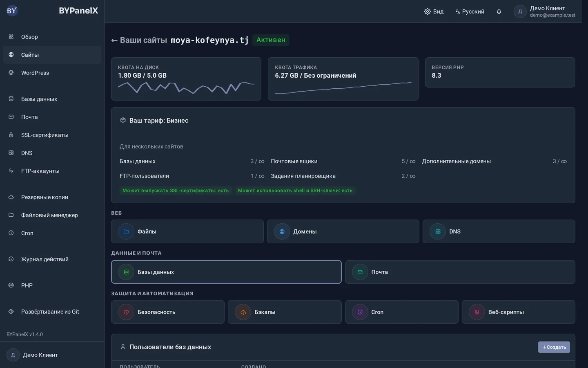
Task: Click the Domains card globe icon
Action: [282, 231]
